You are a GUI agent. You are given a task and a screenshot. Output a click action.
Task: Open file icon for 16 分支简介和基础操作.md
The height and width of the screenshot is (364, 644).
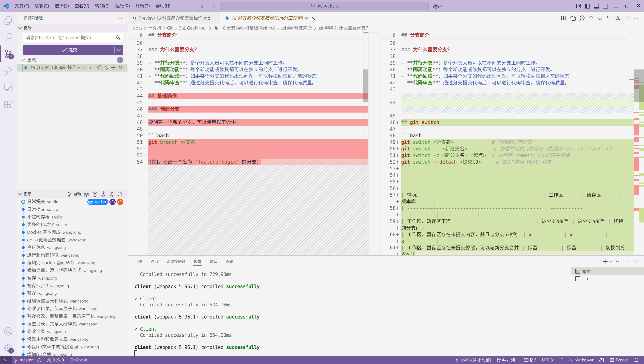pos(100,68)
